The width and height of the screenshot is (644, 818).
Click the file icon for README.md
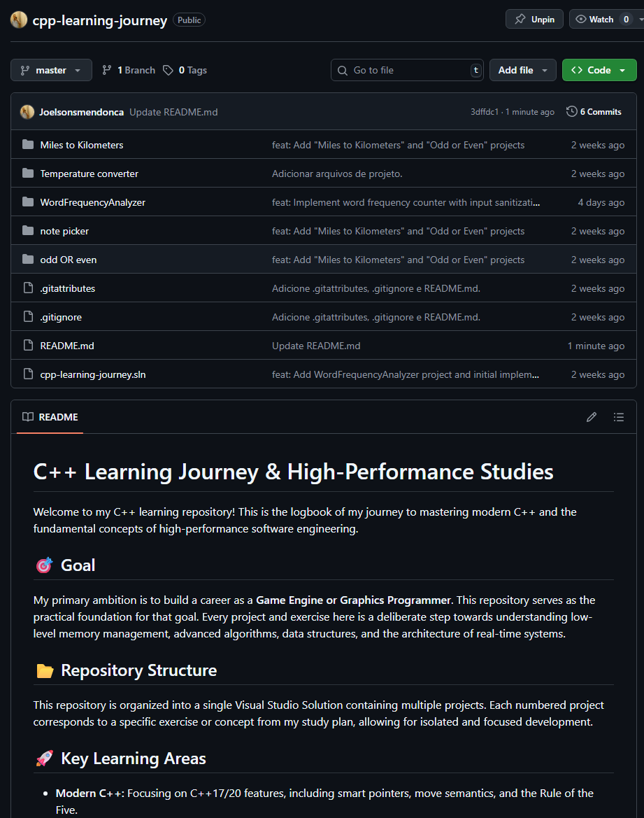[x=28, y=346]
